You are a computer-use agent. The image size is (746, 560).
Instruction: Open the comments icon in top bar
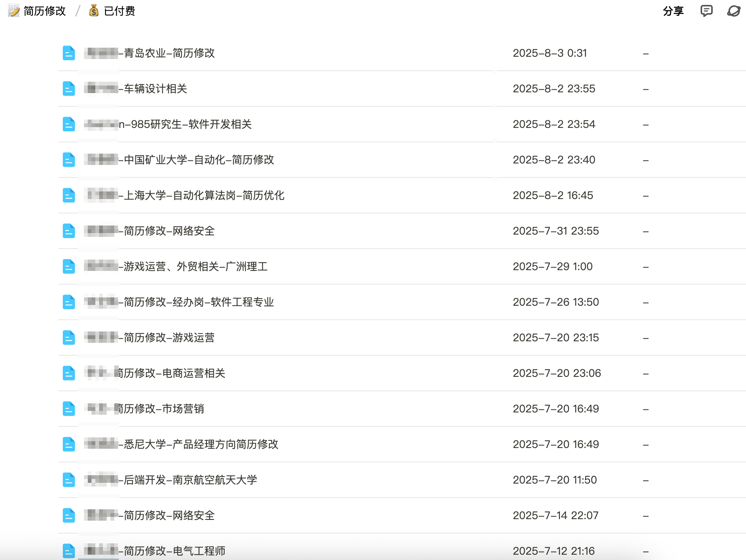(x=706, y=11)
